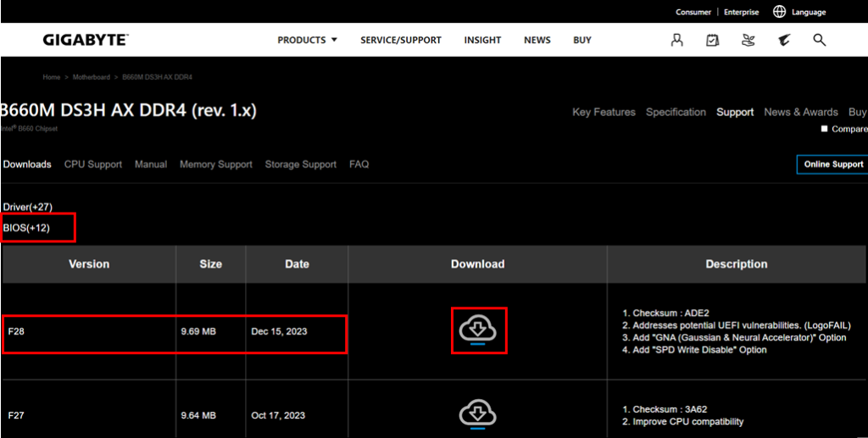Open the BUY menu item
The image size is (868, 438).
[x=582, y=40]
